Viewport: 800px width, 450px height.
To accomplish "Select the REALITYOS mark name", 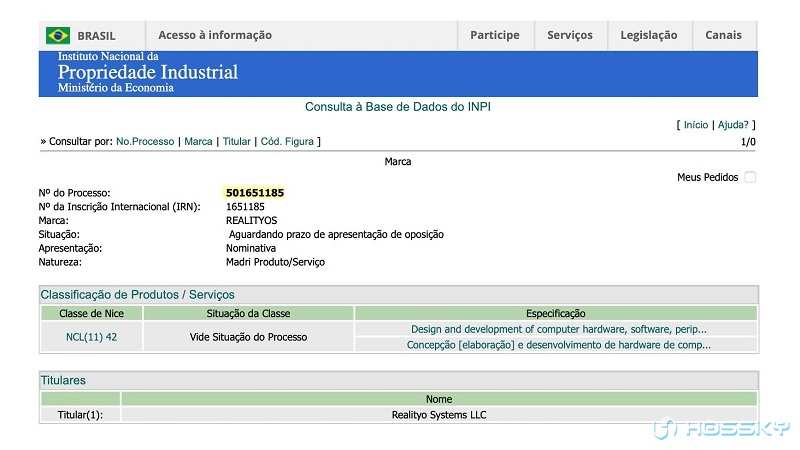I will pyautogui.click(x=252, y=220).
